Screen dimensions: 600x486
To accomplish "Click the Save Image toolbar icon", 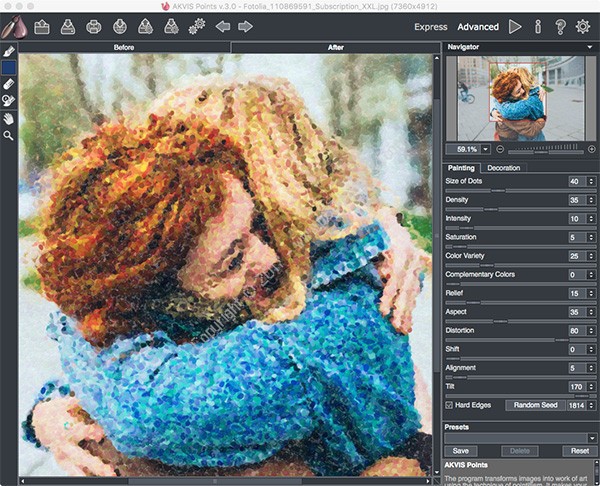I will 68,27.
